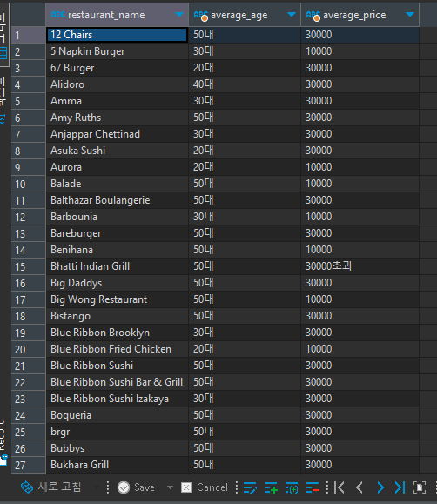Select row number 27 header
The width and height of the screenshot is (437, 504).
(29, 465)
